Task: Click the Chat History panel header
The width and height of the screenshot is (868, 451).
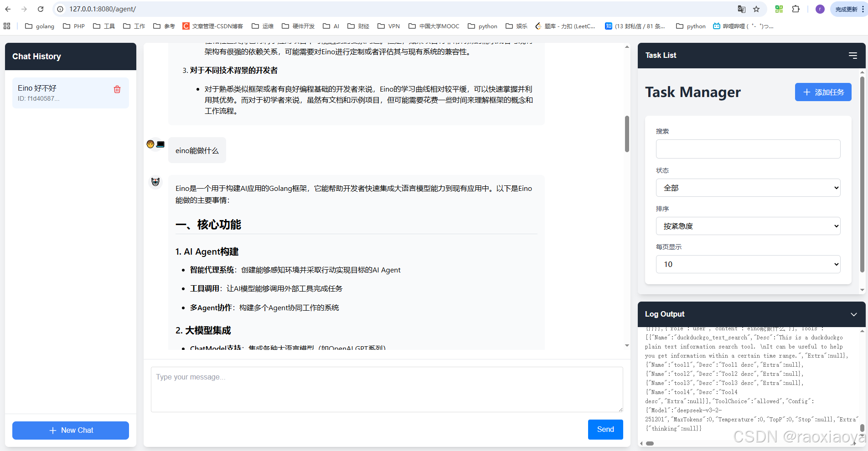Action: click(x=71, y=56)
